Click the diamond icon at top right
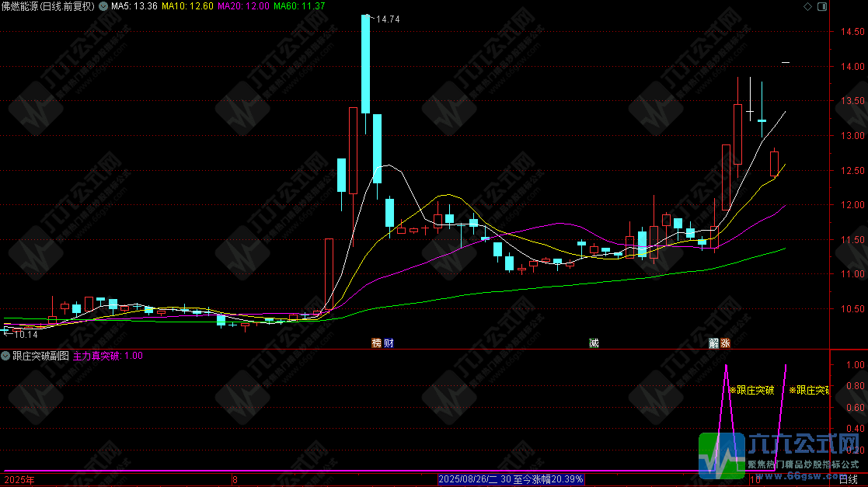The image size is (868, 487). 807,6
